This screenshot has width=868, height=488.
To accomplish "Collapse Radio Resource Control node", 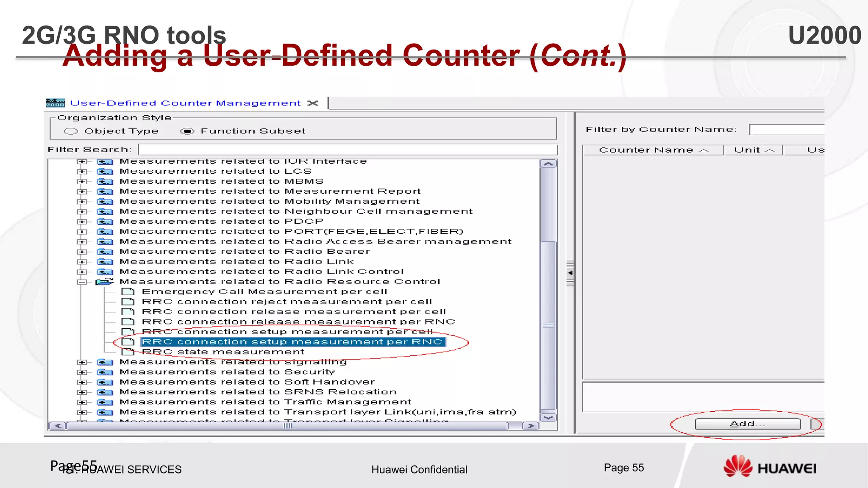I will point(82,282).
